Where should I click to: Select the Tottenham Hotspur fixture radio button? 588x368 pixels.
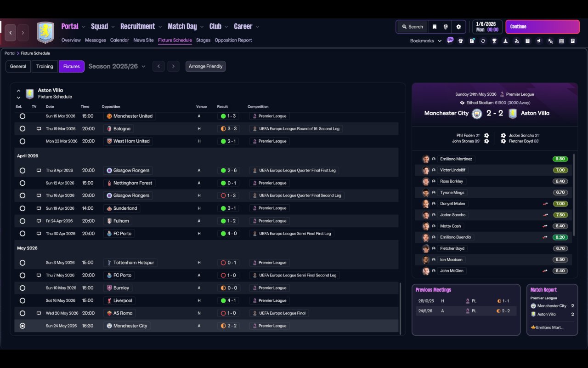point(23,263)
